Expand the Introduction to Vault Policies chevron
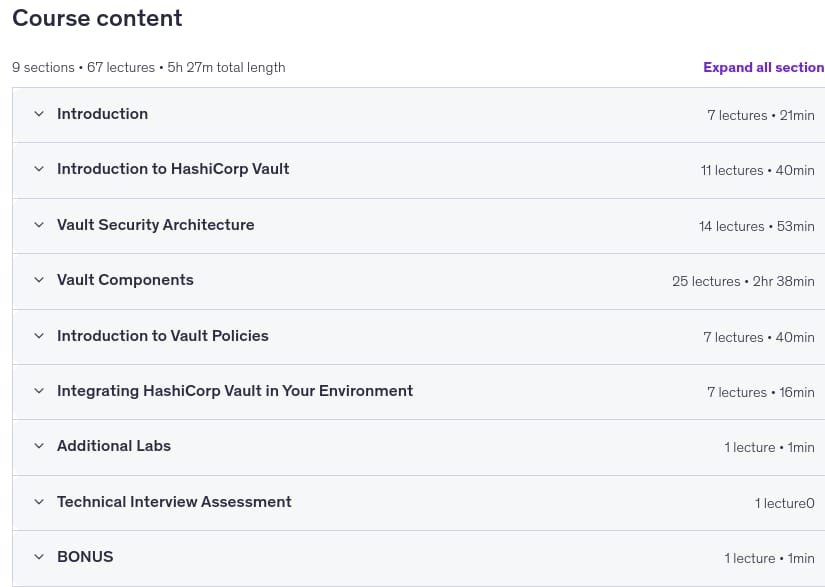 [x=39, y=336]
